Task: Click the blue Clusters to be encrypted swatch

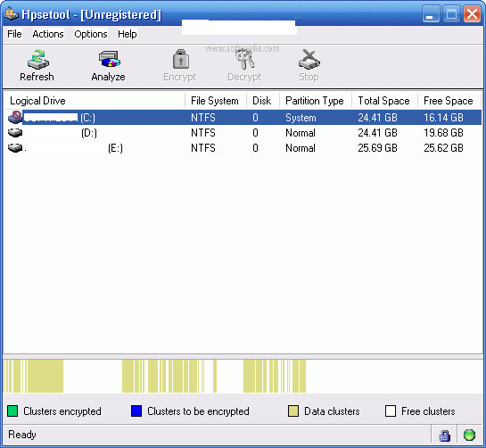Action: (x=136, y=411)
